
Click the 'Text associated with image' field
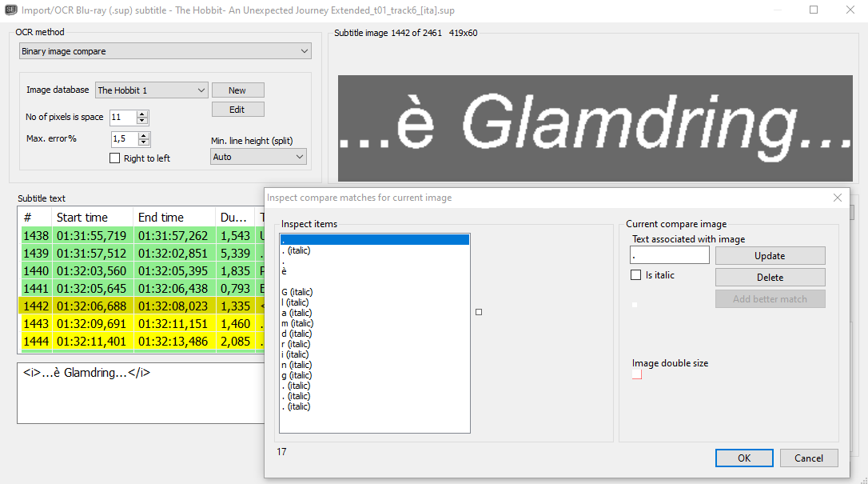[x=669, y=254]
